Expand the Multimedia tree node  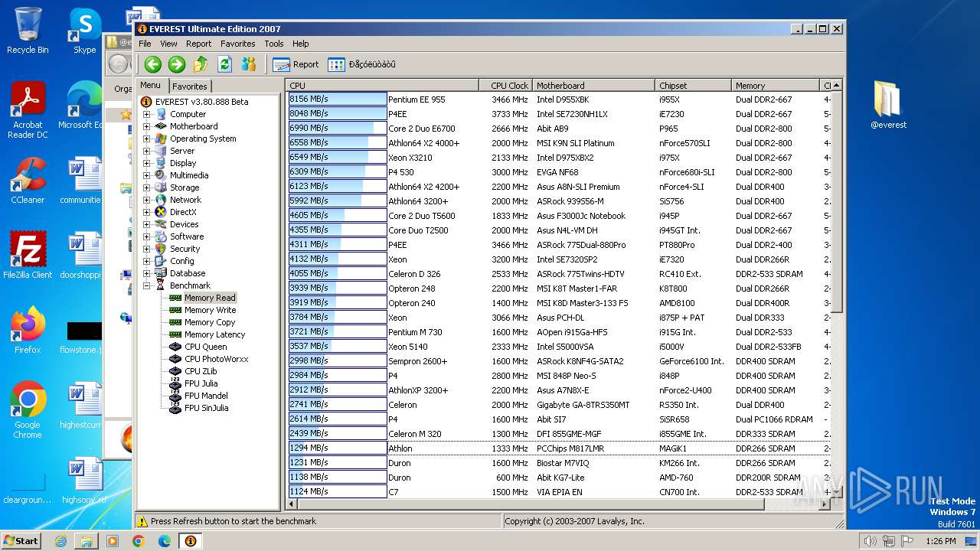(x=147, y=175)
